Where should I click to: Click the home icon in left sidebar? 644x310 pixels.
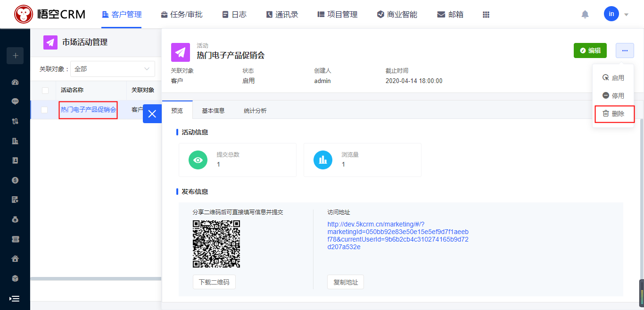tap(15, 259)
